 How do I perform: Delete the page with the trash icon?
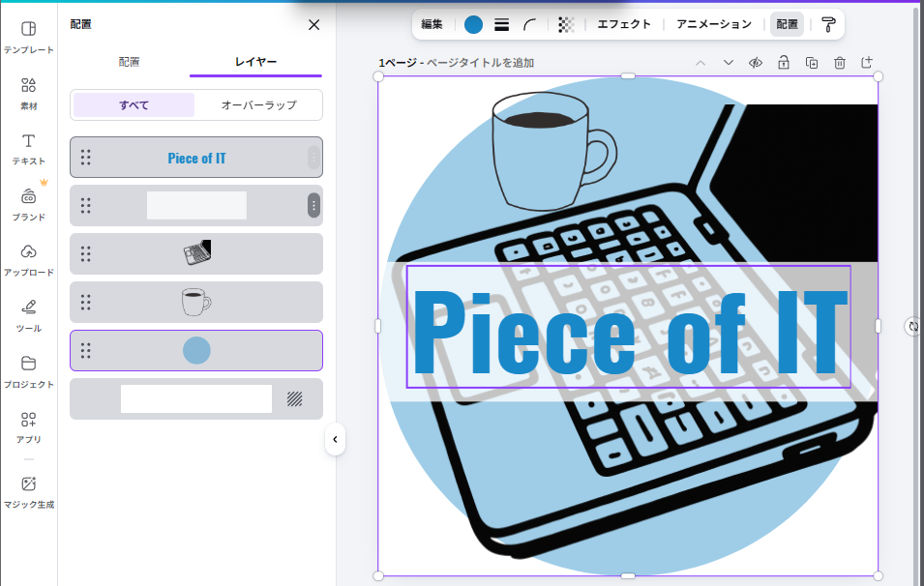tap(839, 63)
